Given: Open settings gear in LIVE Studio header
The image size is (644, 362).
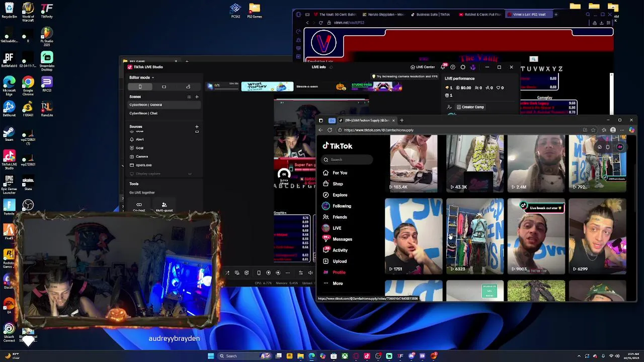Looking at the screenshot, I should 463,67.
